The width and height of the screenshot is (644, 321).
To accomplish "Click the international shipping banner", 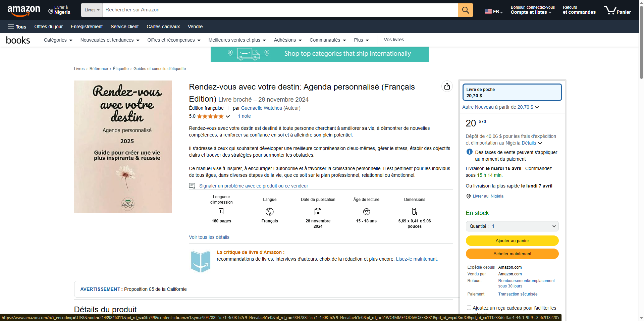I will 320,54.
